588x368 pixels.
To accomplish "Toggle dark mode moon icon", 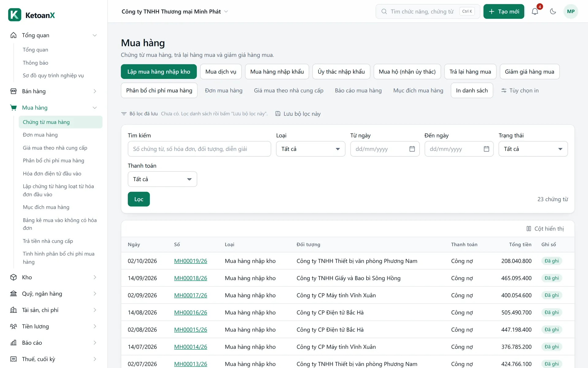I will click(553, 12).
